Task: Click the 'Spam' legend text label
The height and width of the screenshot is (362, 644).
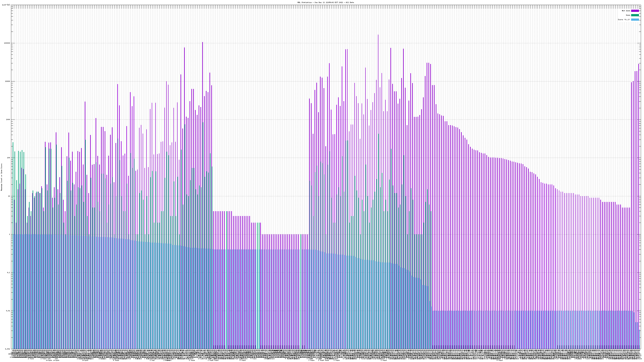Action: pyautogui.click(x=628, y=15)
